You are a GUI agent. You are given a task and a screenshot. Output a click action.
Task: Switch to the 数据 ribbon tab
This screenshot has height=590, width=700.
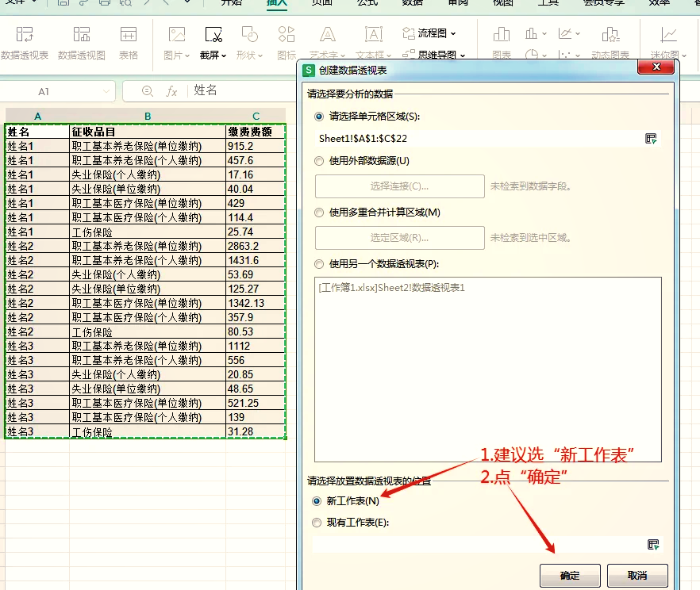412,2
